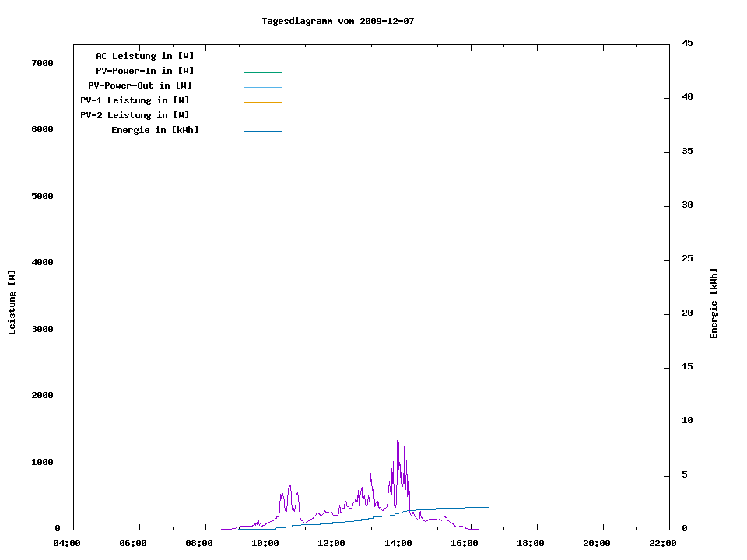Click the 'Leistung [W]' left axis title
The height and width of the screenshot is (560, 747).
point(12,303)
